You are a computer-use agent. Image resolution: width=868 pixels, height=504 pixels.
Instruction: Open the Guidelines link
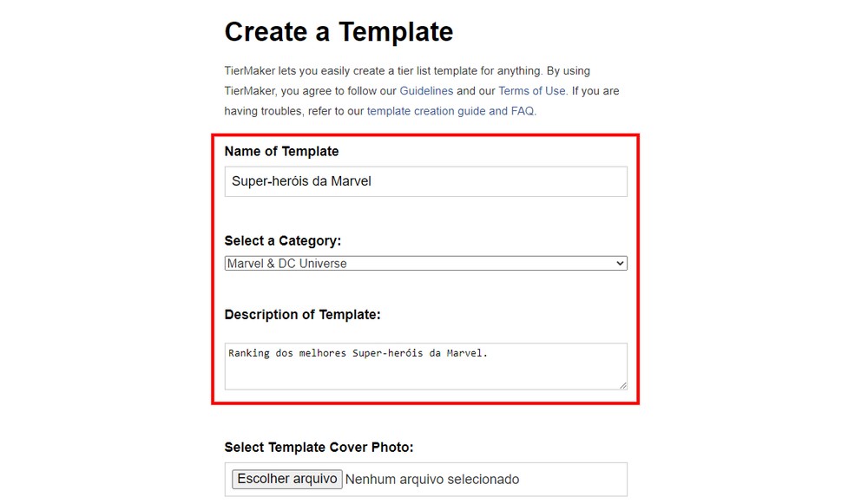pos(426,90)
